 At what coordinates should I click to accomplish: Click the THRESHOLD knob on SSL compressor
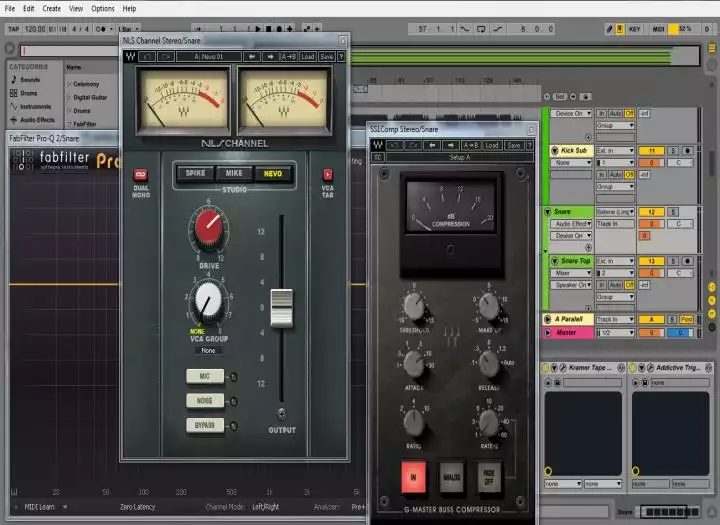[415, 307]
